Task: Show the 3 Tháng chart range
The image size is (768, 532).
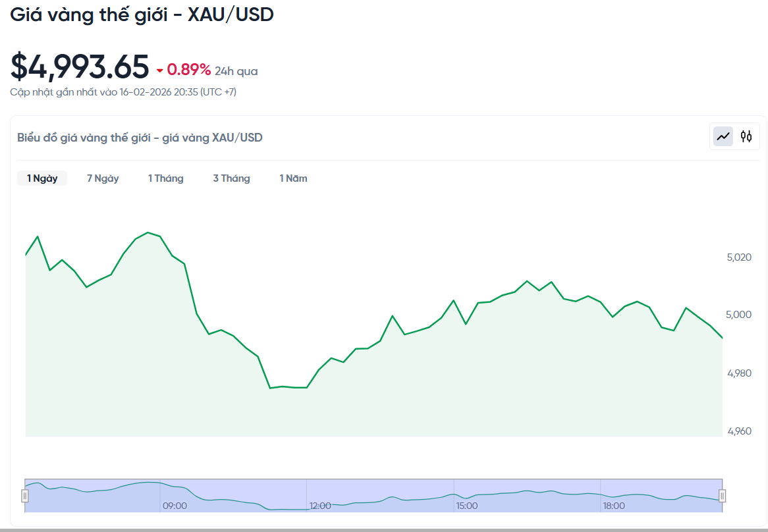Action: pos(231,178)
